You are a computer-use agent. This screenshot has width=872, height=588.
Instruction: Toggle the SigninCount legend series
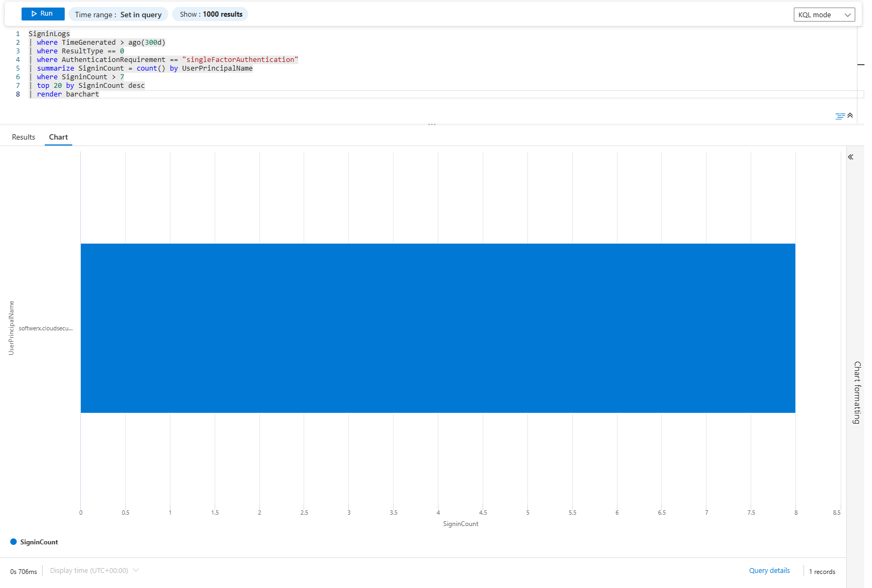coord(34,542)
